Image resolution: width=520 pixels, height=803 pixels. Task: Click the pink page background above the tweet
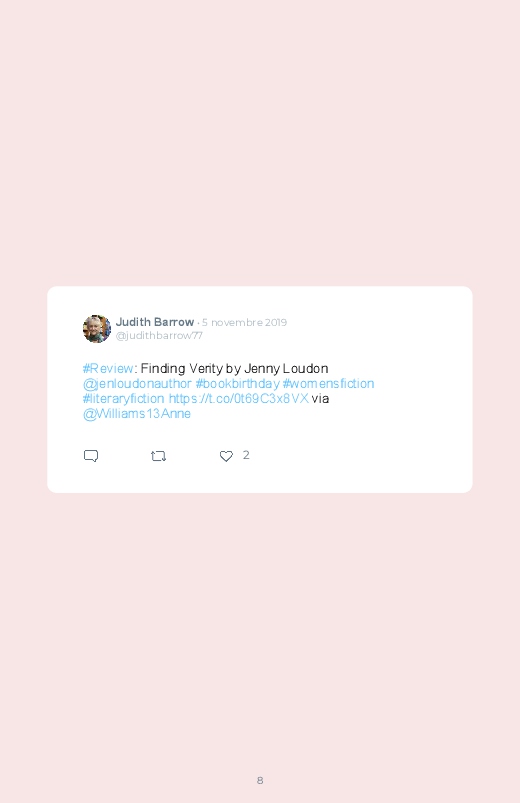pyautogui.click(x=260, y=143)
